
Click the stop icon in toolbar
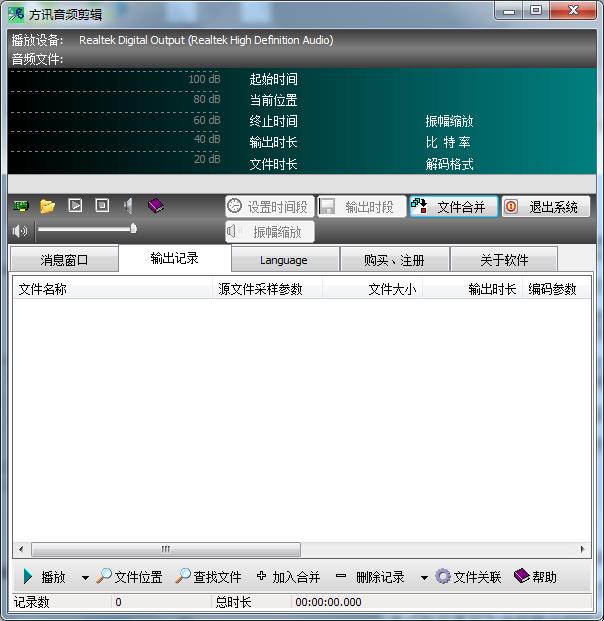tap(102, 206)
